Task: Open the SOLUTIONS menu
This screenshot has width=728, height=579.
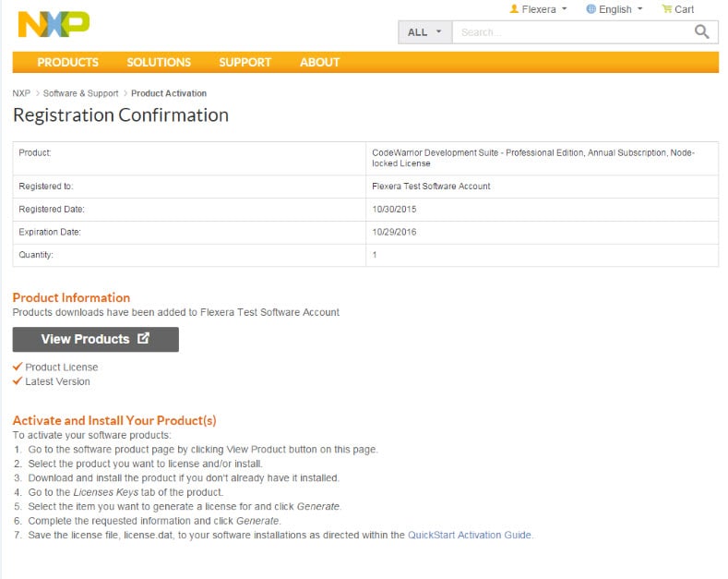Action: pos(159,63)
